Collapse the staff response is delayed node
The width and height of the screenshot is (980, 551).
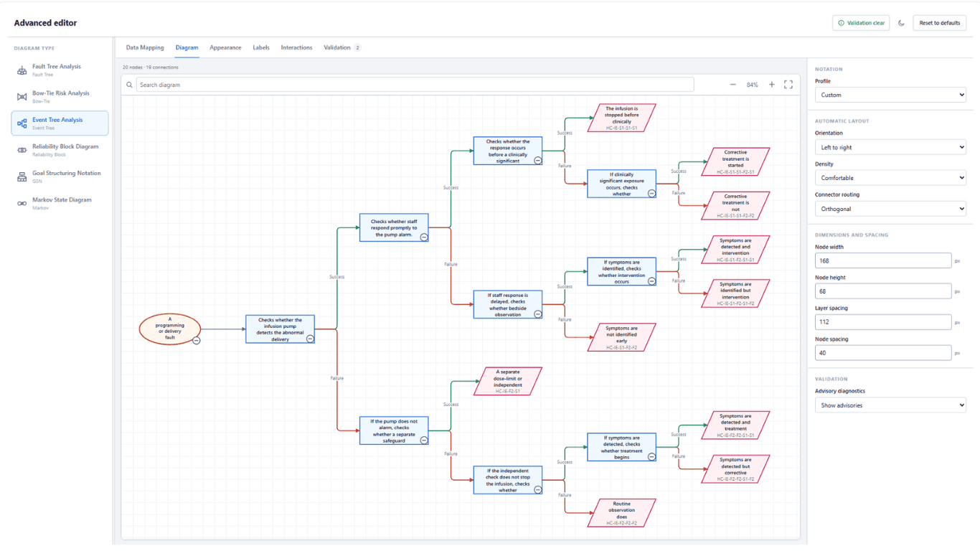point(538,314)
